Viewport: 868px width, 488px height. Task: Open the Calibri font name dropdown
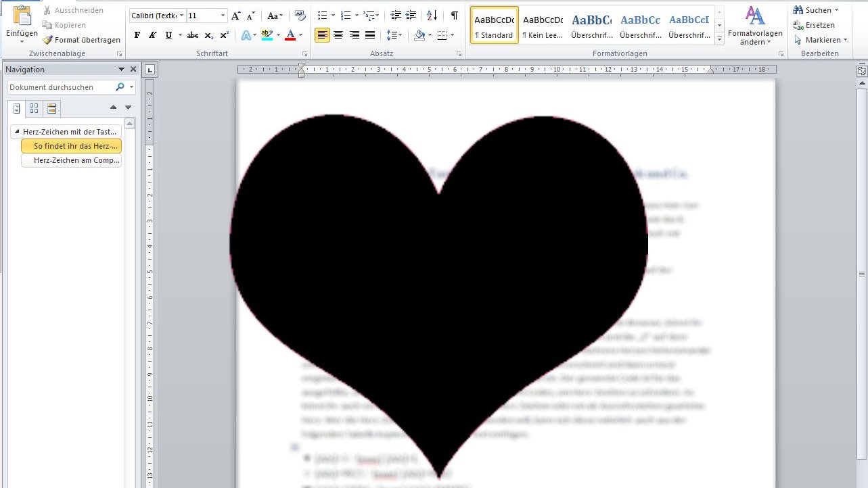182,16
